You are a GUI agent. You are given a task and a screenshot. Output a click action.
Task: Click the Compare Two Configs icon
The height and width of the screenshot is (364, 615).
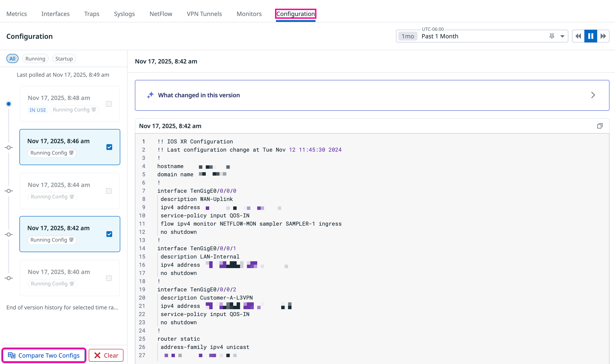[x=11, y=355]
